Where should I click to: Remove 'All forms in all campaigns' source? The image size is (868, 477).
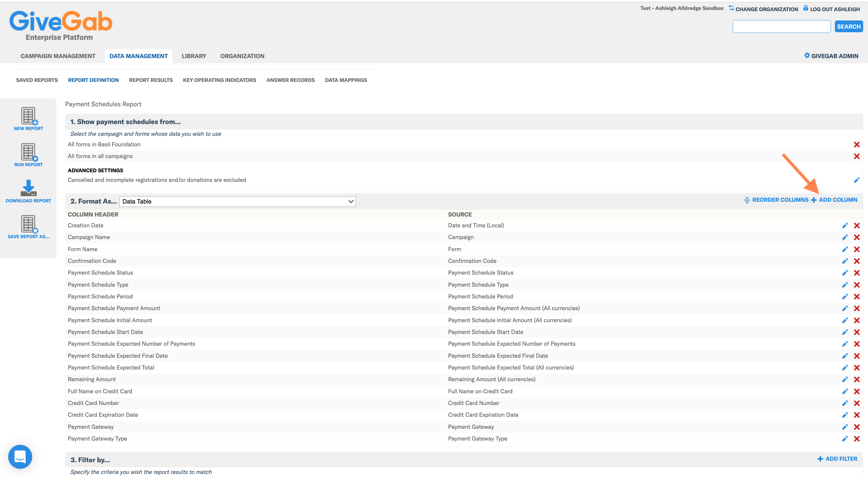click(x=857, y=156)
